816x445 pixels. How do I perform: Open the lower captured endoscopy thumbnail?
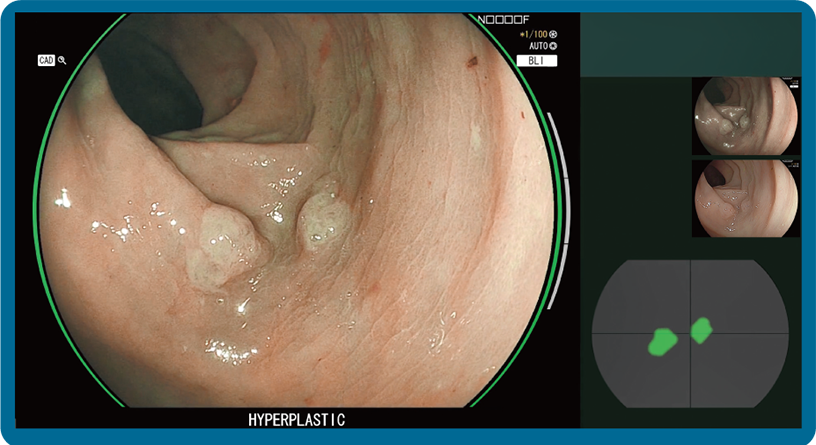tap(745, 198)
